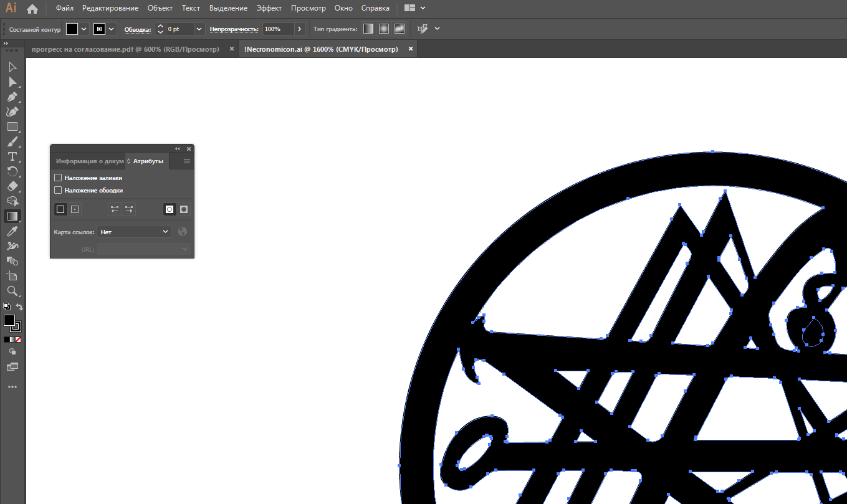
Task: Click the Непрозрачность opacity label link
Action: coord(234,29)
